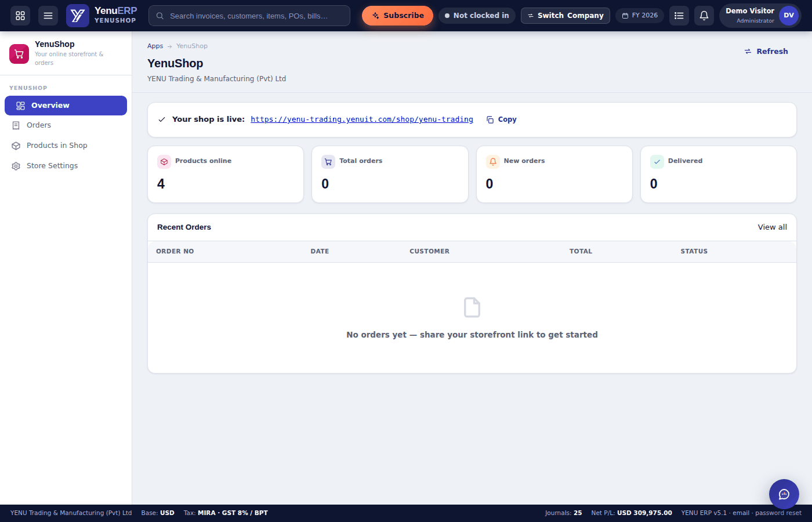The width and height of the screenshot is (812, 522).
Task: Click View all recent orders
Action: click(772, 227)
